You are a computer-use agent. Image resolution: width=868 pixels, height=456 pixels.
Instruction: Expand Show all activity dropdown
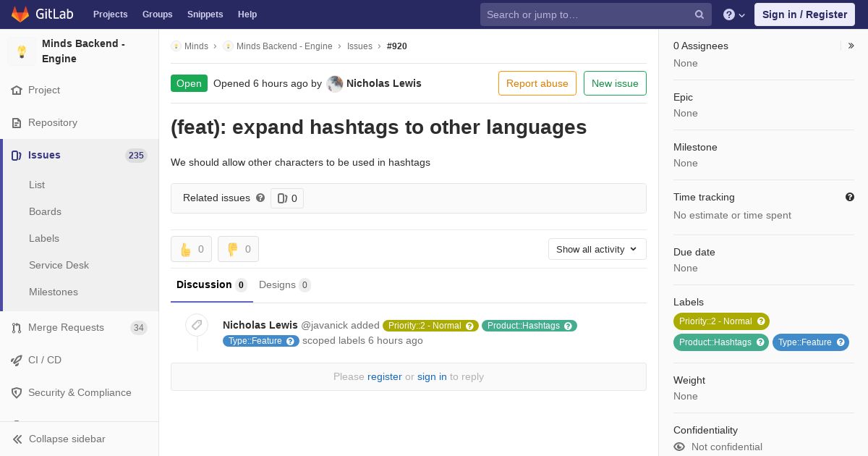tap(597, 249)
